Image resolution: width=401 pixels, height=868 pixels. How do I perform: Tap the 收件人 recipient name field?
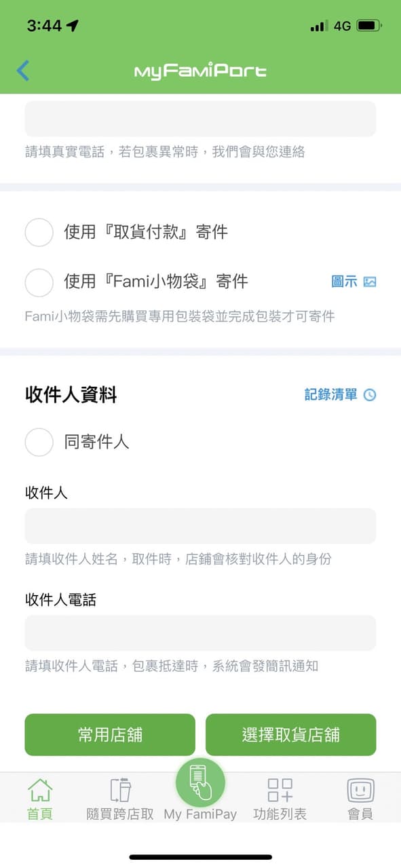pos(200,526)
